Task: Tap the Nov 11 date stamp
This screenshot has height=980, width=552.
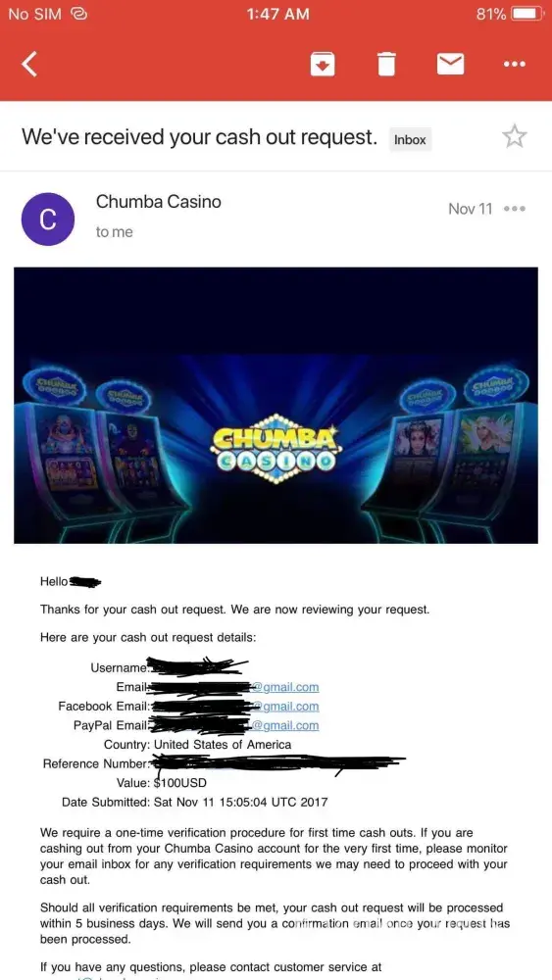Action: 470,209
